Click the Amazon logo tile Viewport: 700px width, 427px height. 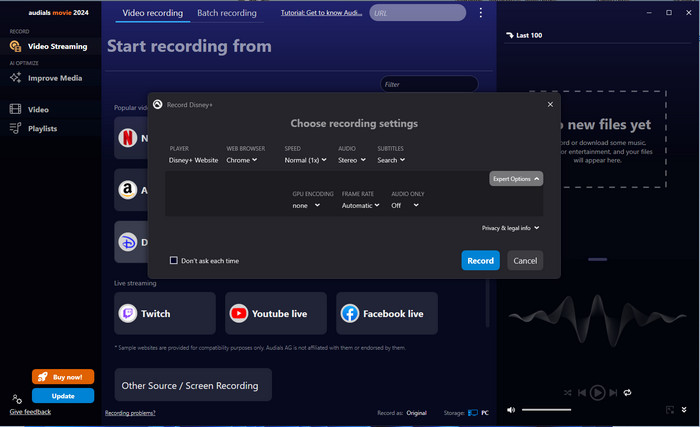point(128,190)
